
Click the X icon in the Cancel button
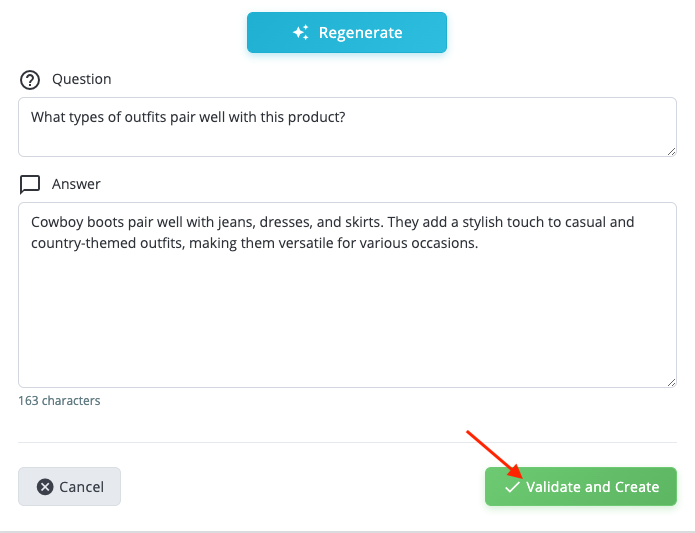44,487
